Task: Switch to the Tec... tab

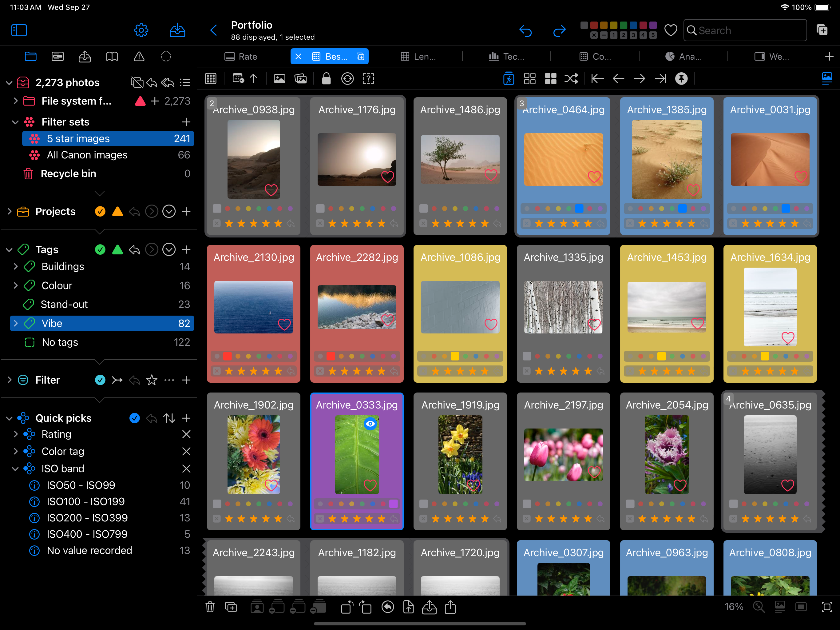Action: [506, 57]
